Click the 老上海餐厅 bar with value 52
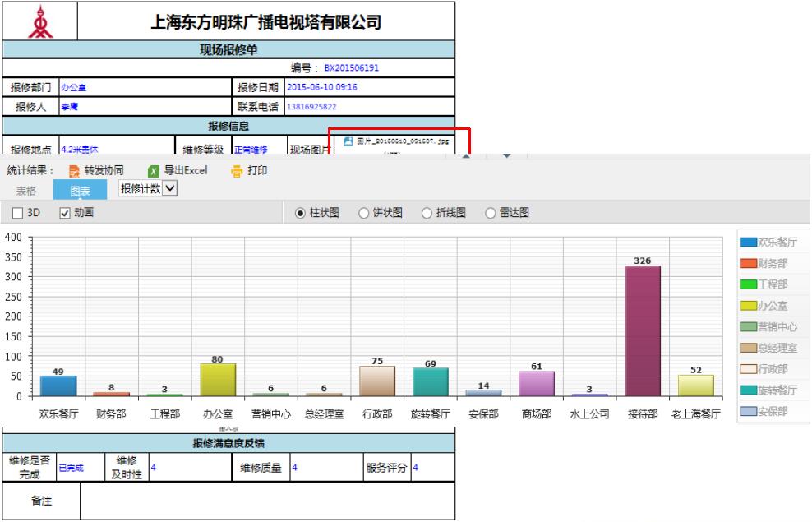This screenshot has width=812, height=522. tap(696, 386)
